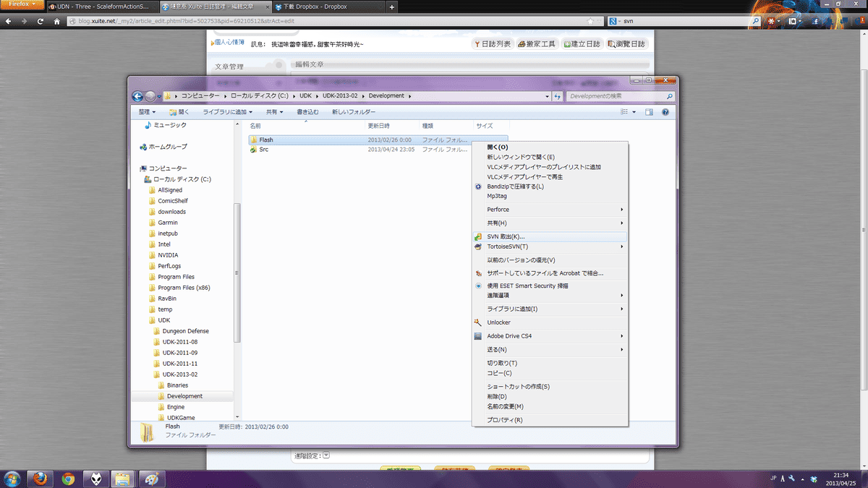This screenshot has width=868, height=488.
Task: Click 書き込む toolbar button
Action: (x=307, y=112)
